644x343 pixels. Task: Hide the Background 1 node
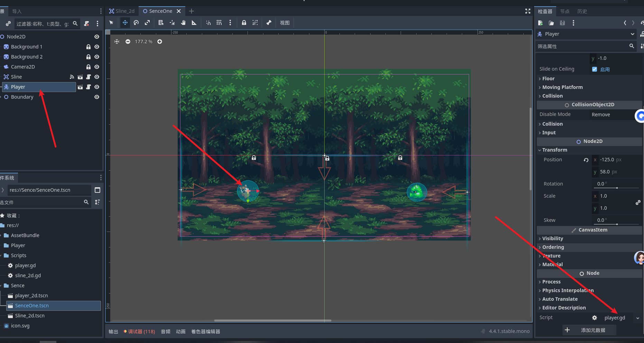97,47
